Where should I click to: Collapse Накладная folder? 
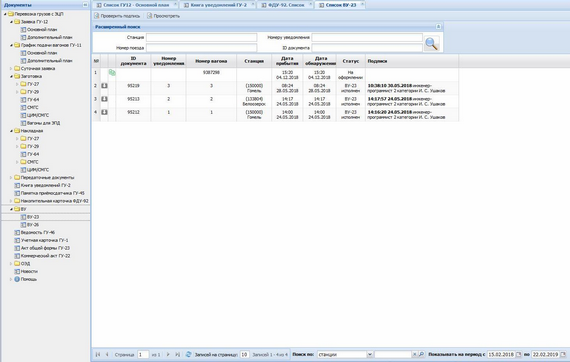click(11, 131)
